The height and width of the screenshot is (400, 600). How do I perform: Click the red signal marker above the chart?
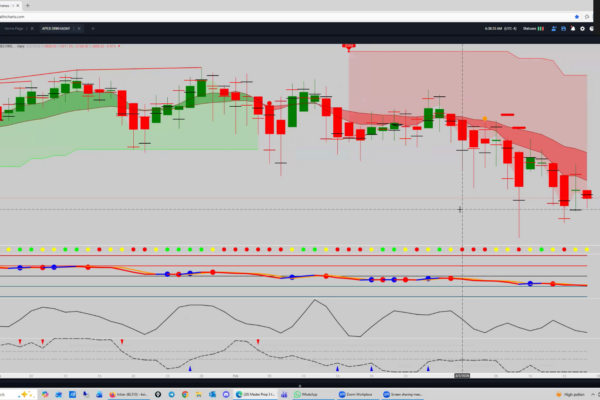(x=349, y=46)
